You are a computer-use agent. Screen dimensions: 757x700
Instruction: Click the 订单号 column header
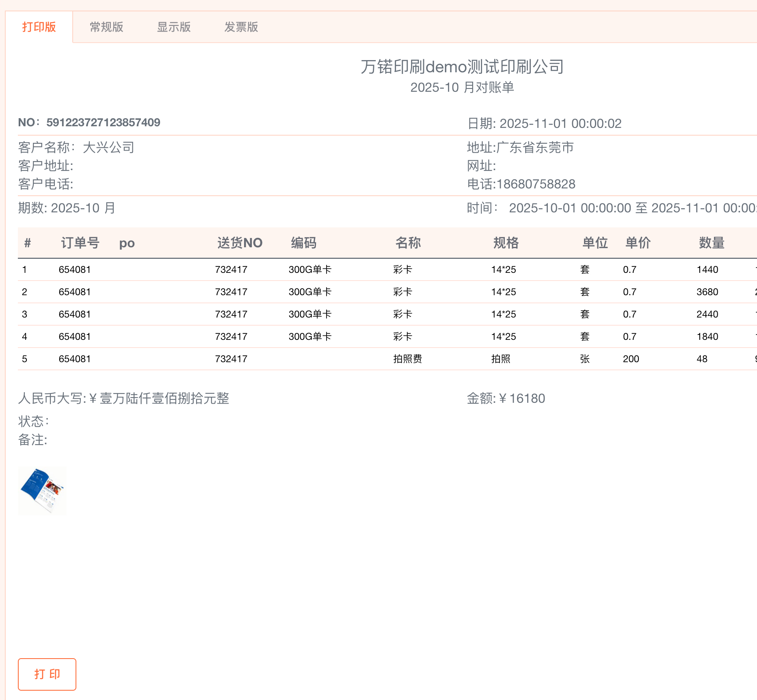point(80,242)
